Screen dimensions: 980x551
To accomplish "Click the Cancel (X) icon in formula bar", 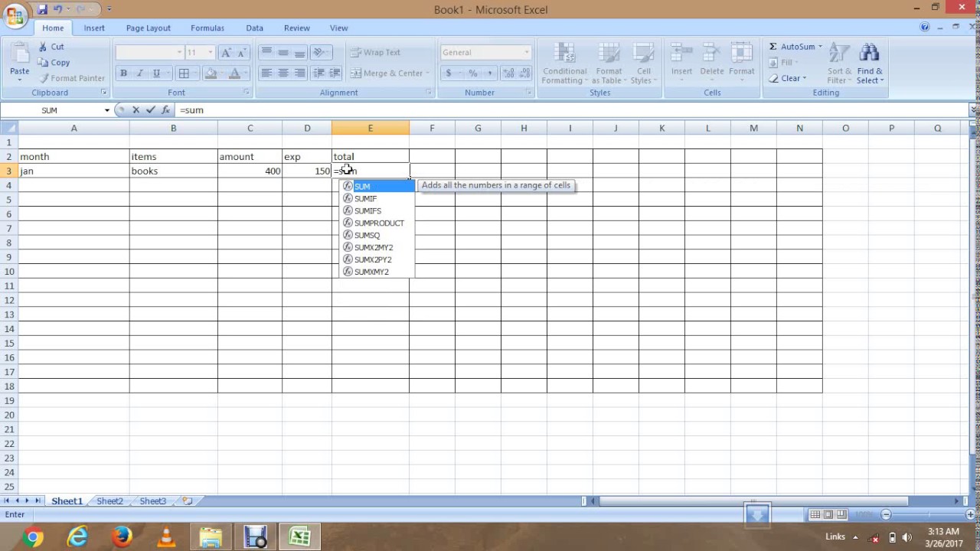I will click(136, 110).
